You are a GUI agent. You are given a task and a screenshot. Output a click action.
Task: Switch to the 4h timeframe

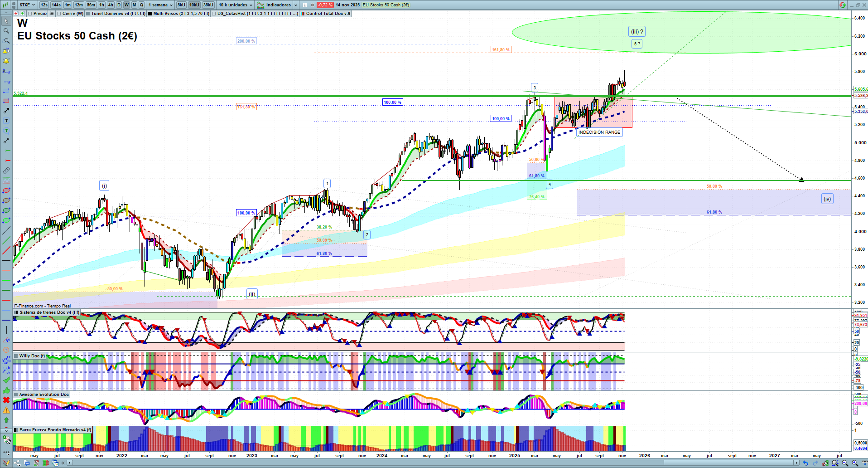tap(111, 5)
